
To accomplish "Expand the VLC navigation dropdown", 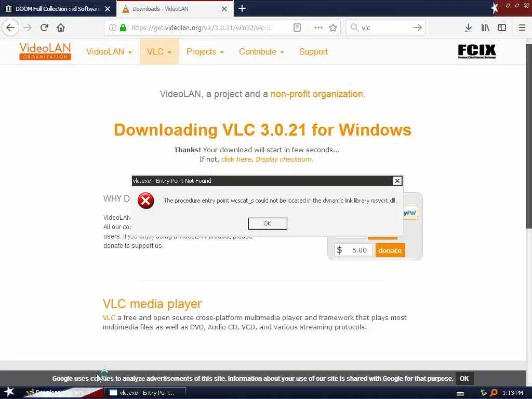I will [159, 51].
